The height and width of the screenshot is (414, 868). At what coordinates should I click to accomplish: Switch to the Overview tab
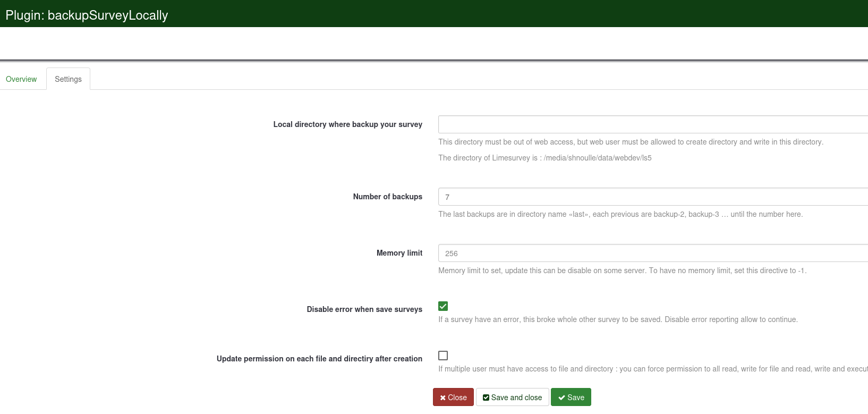pyautogui.click(x=21, y=79)
